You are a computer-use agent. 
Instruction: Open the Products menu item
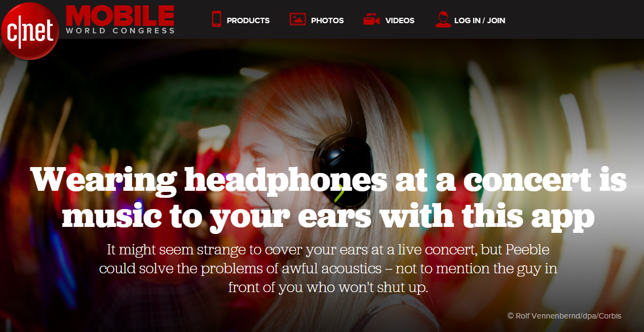coord(248,20)
